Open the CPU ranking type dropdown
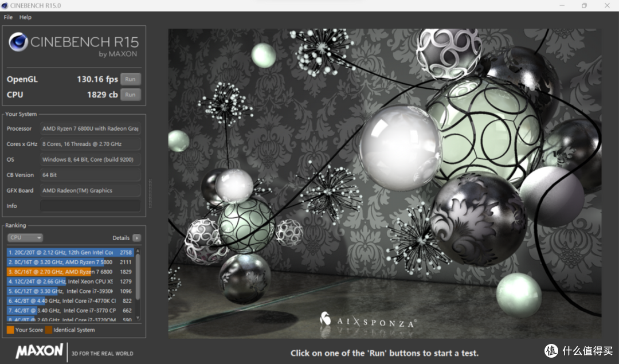Viewport: 619px width, 364px height. (25, 238)
